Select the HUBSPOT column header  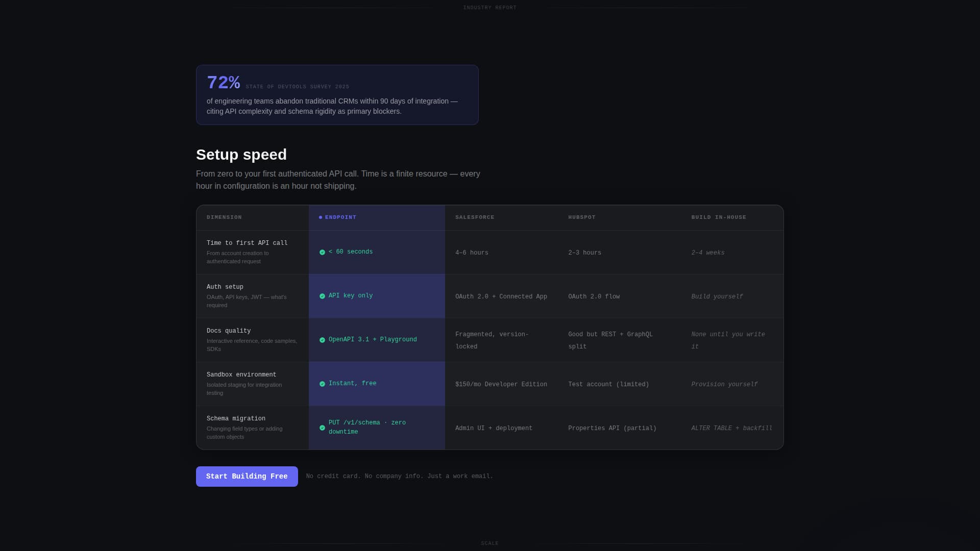pyautogui.click(x=582, y=217)
